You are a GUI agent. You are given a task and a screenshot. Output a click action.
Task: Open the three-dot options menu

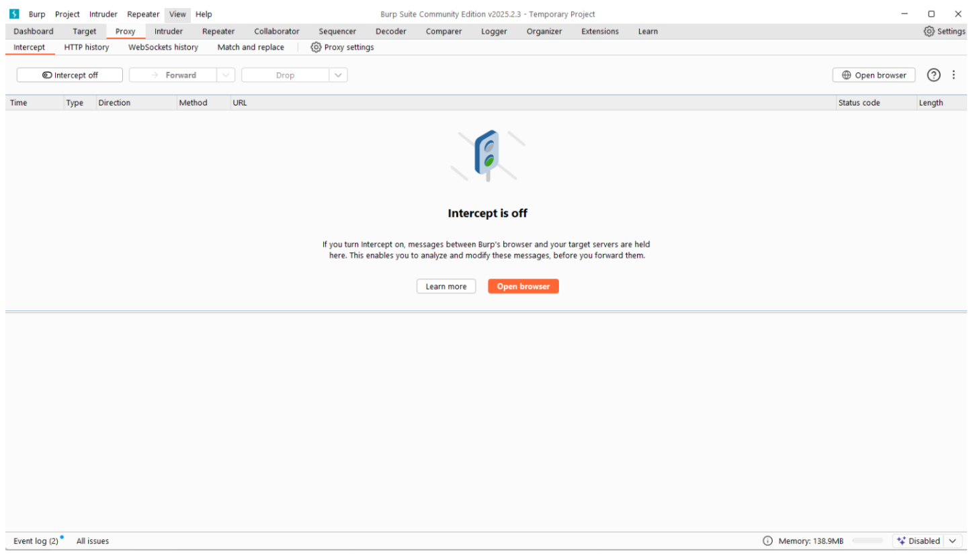click(x=954, y=75)
